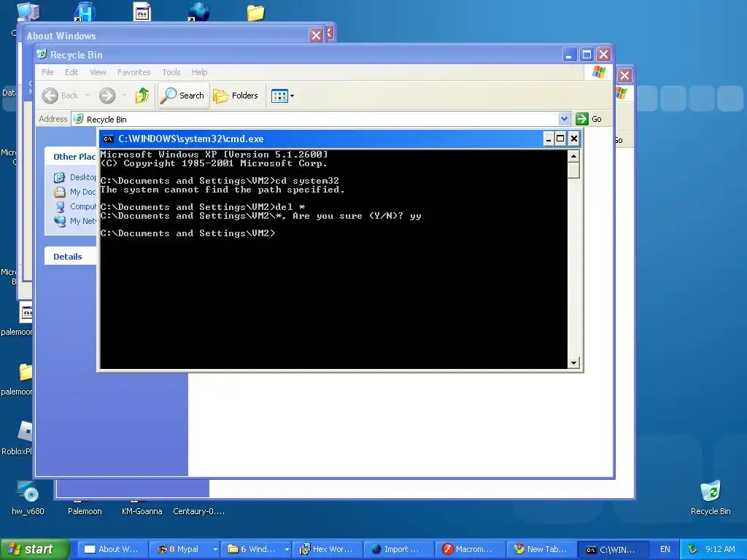The image size is (747, 560).
Task: Open the Tools menu in Recycle Bin
Action: click(171, 72)
